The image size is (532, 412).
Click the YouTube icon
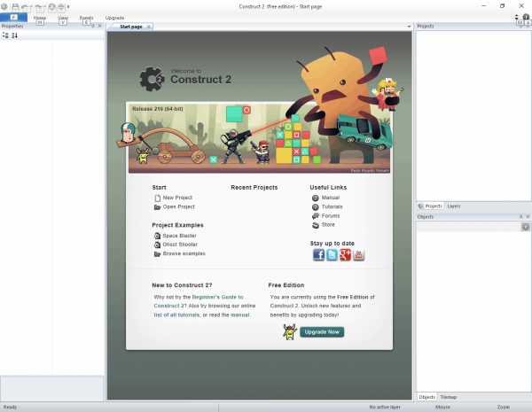(x=358, y=254)
